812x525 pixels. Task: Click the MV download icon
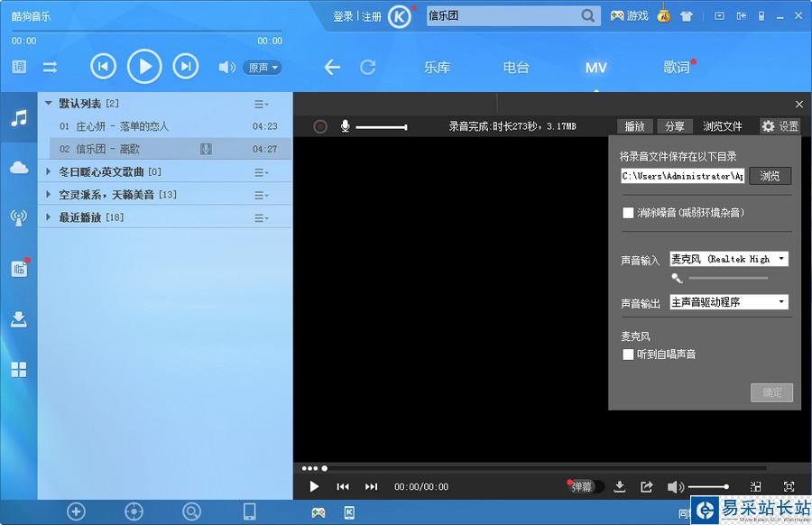(619, 486)
